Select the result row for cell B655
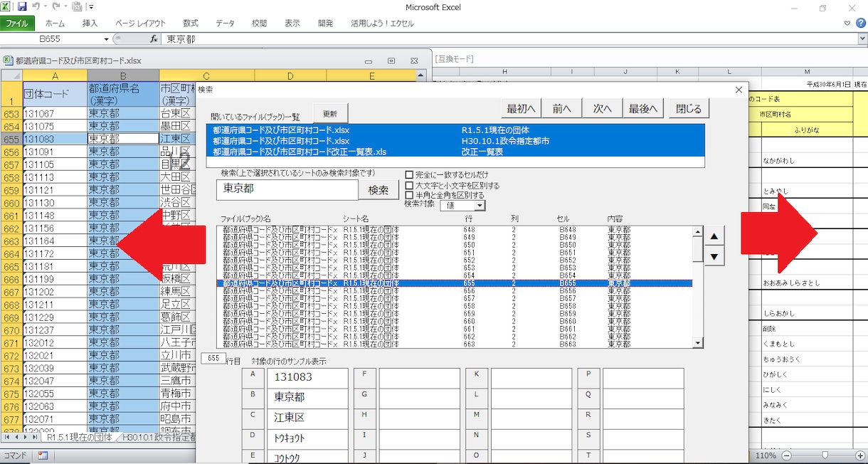 (x=454, y=283)
